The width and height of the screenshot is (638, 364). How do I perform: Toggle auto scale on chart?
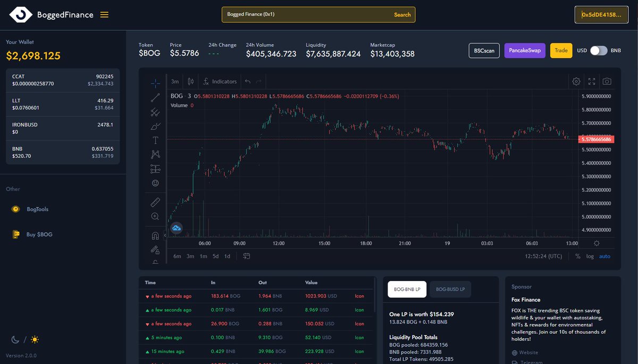pyautogui.click(x=605, y=256)
